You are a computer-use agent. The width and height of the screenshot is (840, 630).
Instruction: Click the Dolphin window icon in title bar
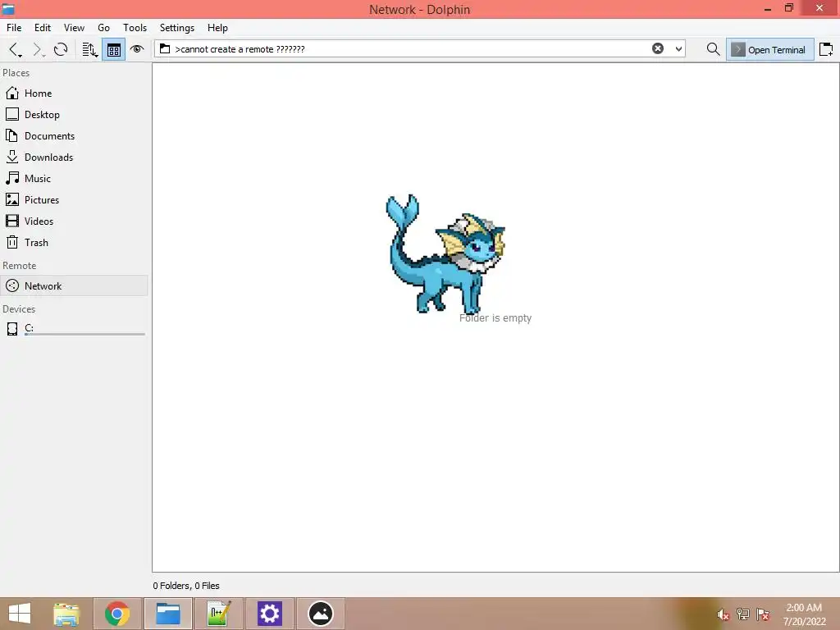(x=8, y=8)
